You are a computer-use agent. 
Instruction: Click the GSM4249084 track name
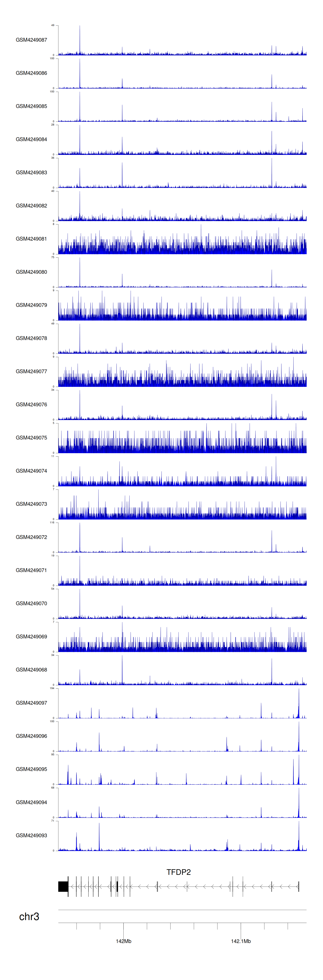point(31,139)
